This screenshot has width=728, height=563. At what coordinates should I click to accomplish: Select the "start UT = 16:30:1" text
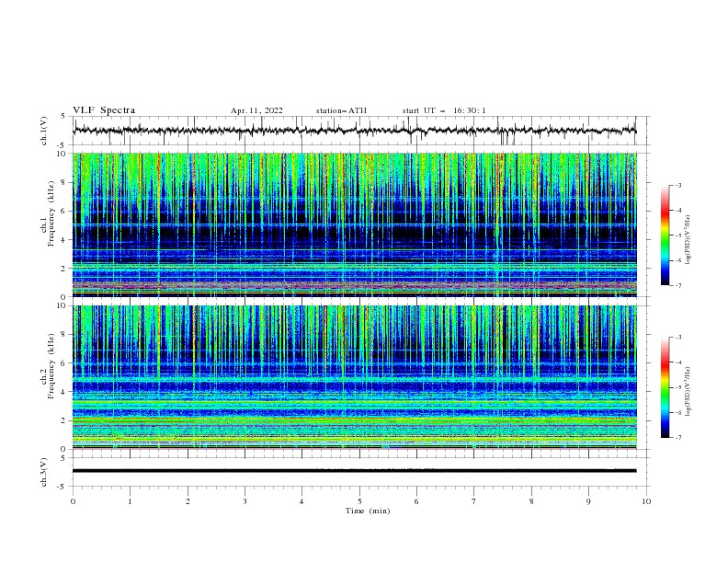444,110
